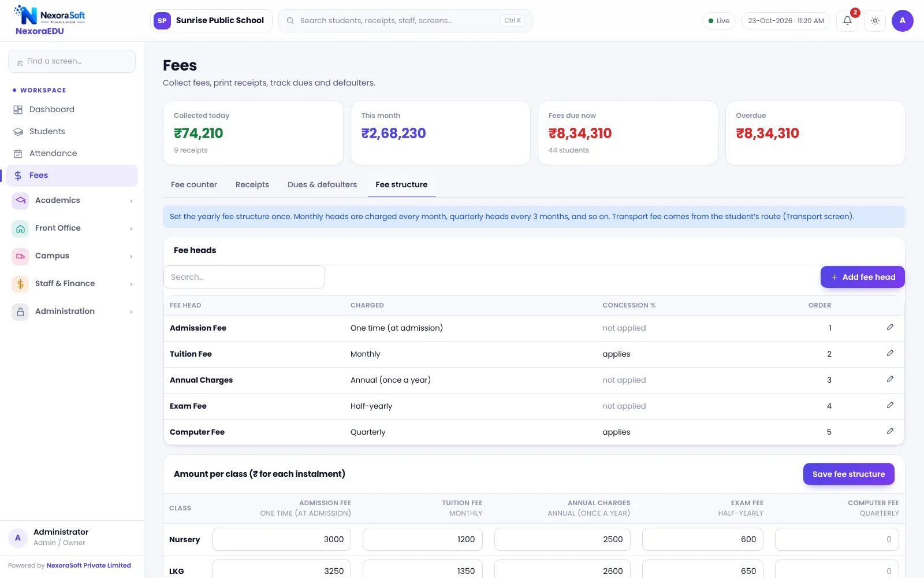Click Nursery exam fee field 600
The width and height of the screenshot is (924, 578).
pyautogui.click(x=703, y=539)
